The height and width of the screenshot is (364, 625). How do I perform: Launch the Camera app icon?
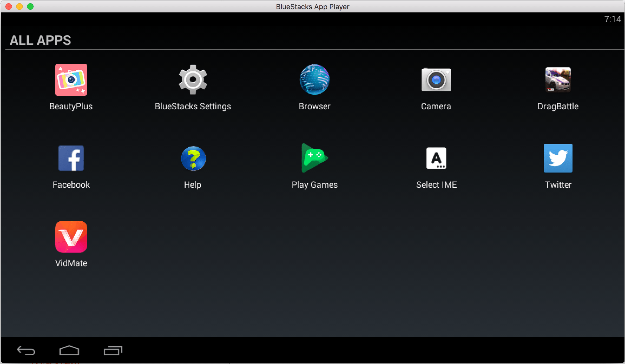(436, 80)
